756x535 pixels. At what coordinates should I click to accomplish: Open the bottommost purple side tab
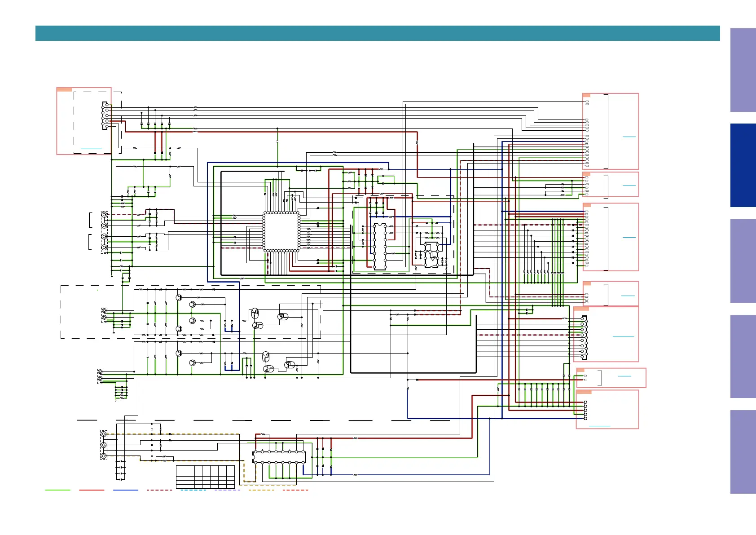click(743, 452)
